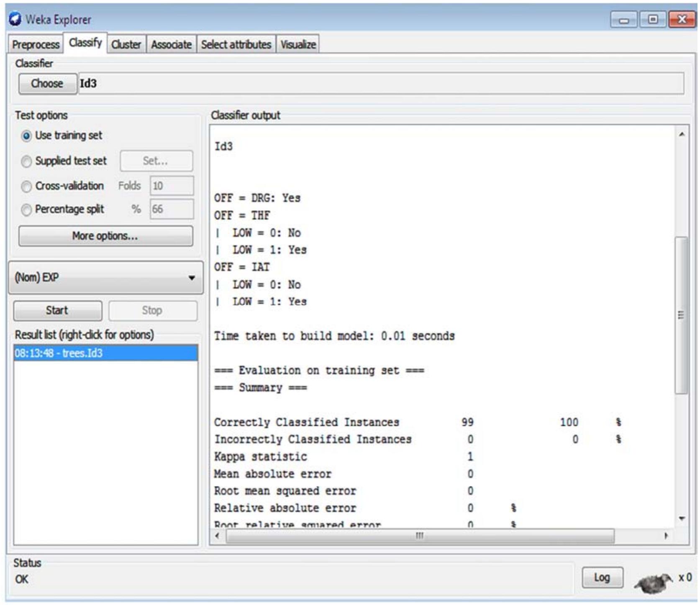Click the Id3 classifier name field
Image resolution: width=700 pixels, height=605 pixels.
point(381,84)
